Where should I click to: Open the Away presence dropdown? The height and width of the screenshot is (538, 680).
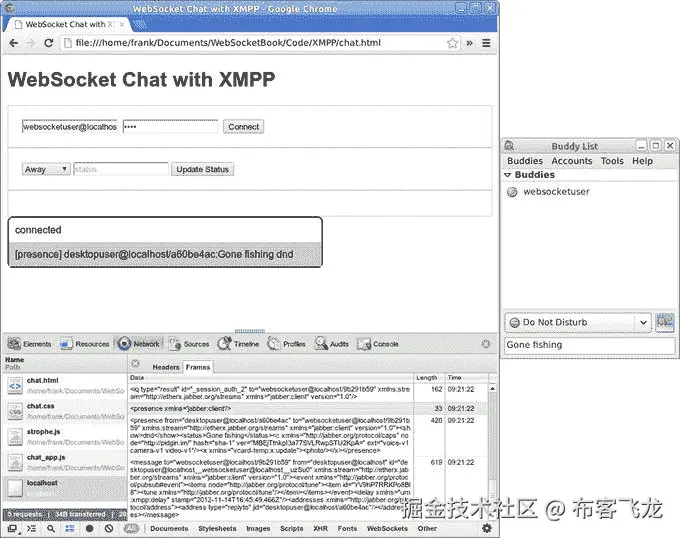pyautogui.click(x=46, y=169)
